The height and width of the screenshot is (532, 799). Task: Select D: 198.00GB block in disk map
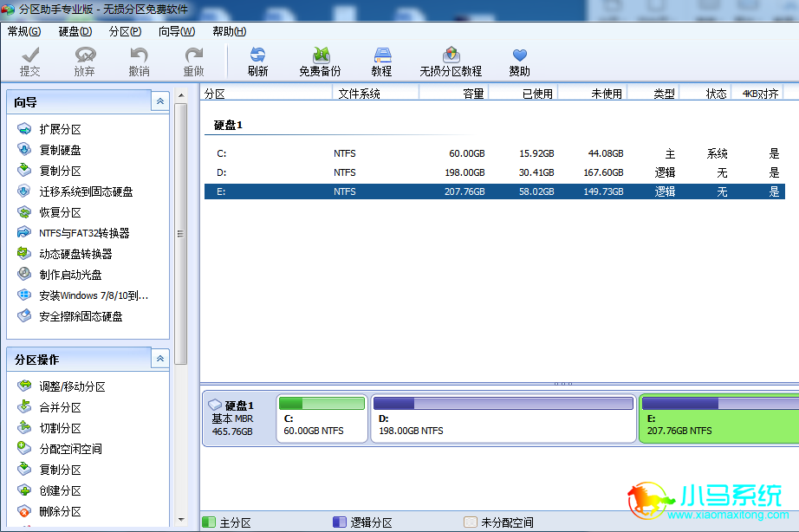503,418
